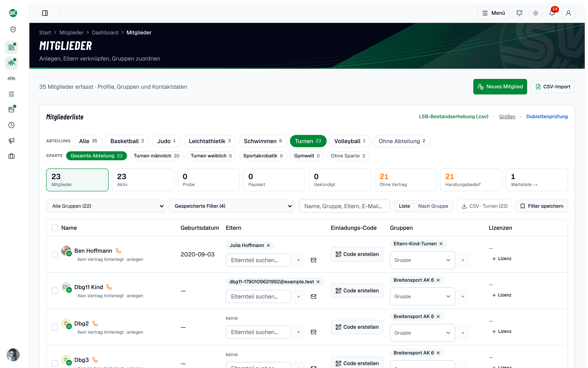Open the briefcase icon in the sidebar

(x=11, y=156)
